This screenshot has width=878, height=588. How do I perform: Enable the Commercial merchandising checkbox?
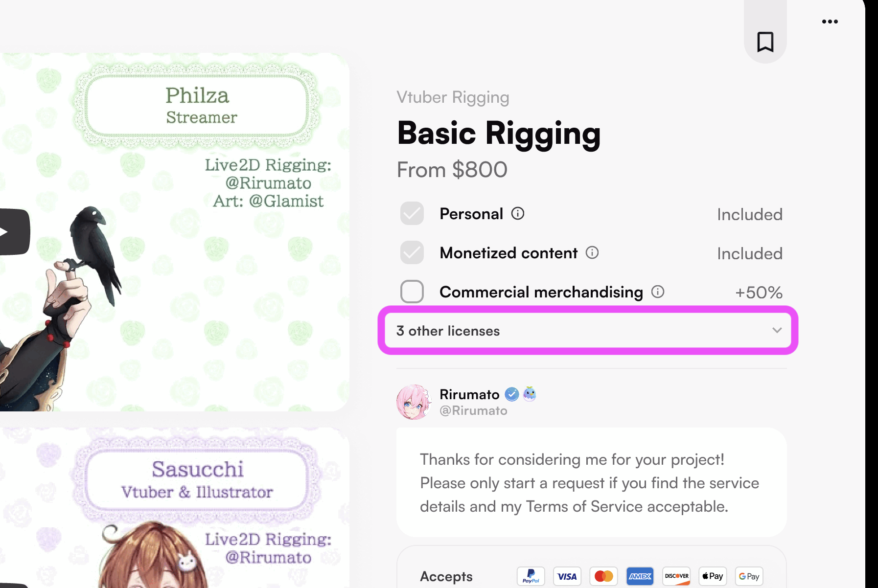(x=412, y=292)
